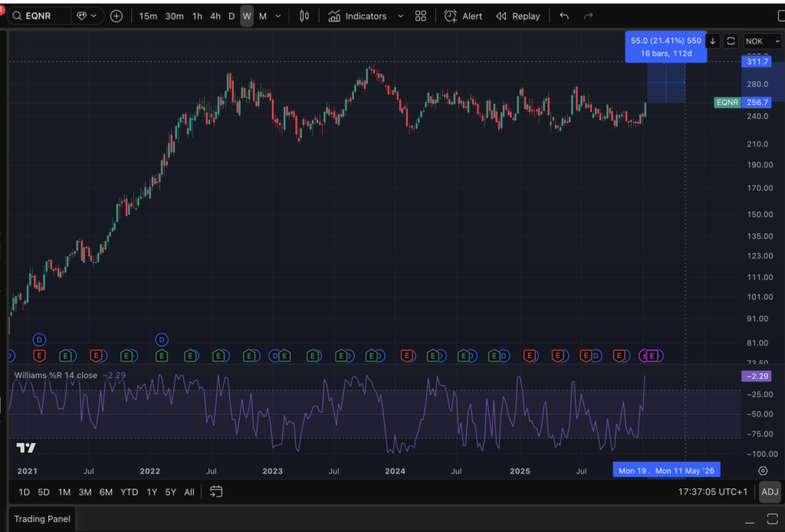Open chart settings via the gear icon
The image size is (785, 532).
(x=762, y=471)
